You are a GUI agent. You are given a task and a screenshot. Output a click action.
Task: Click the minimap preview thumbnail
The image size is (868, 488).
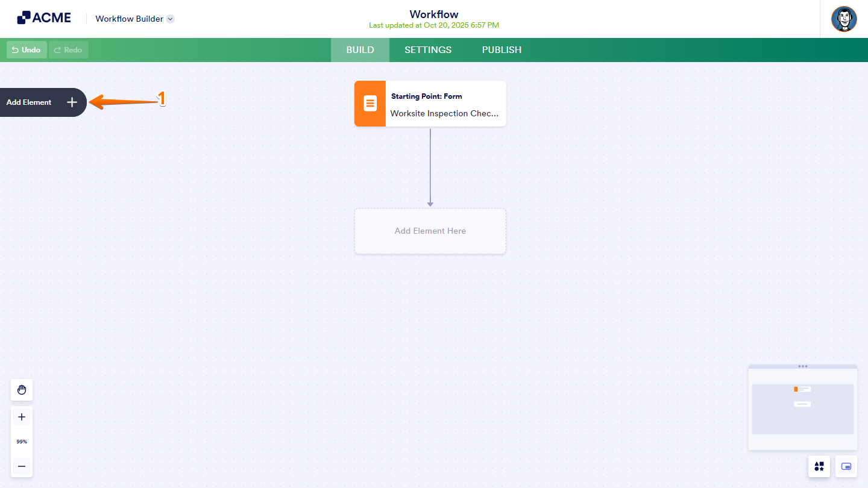coord(803,409)
